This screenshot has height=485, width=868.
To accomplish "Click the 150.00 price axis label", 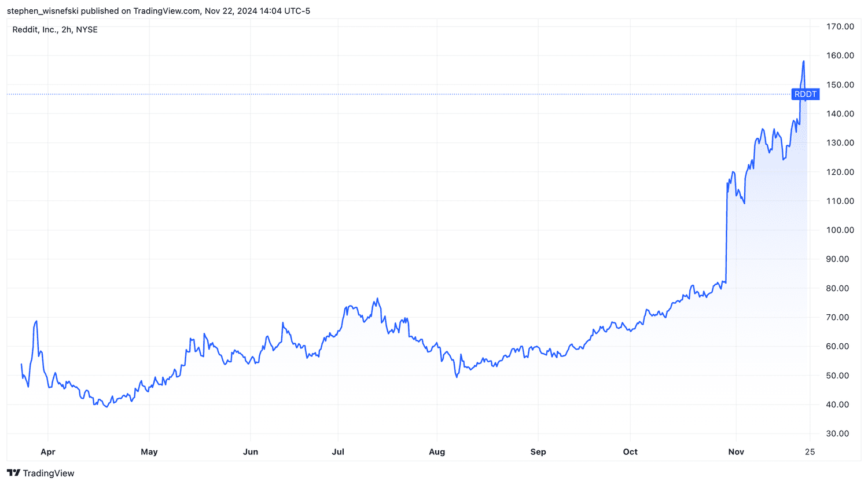I will (x=840, y=84).
